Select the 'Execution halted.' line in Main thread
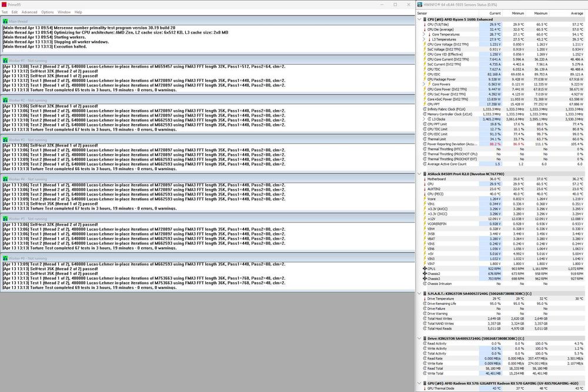This screenshot has width=588, height=392. tap(45, 46)
